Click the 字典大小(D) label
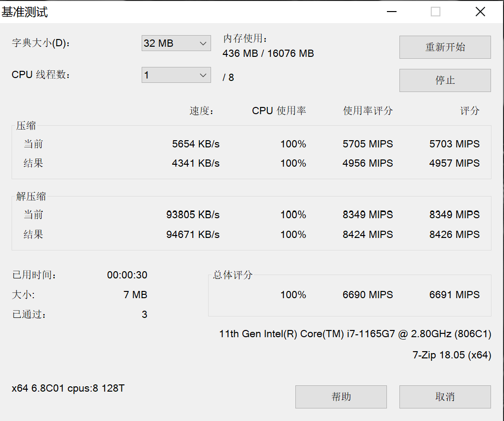 click(x=41, y=43)
